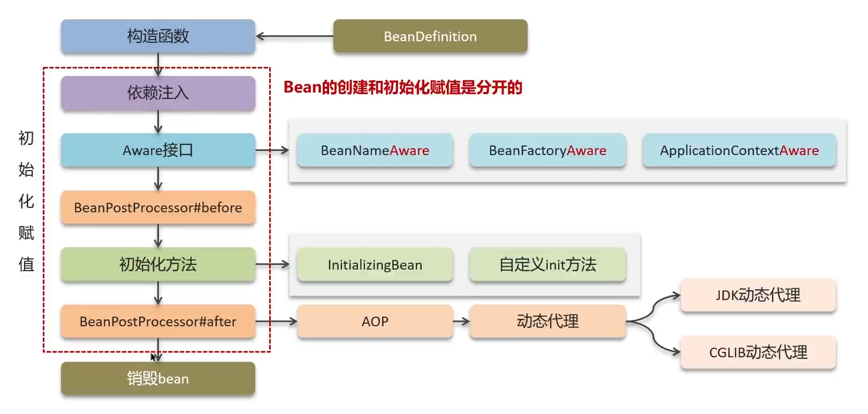
Task: Click the 自定义init方法 box
Action: coord(547,265)
